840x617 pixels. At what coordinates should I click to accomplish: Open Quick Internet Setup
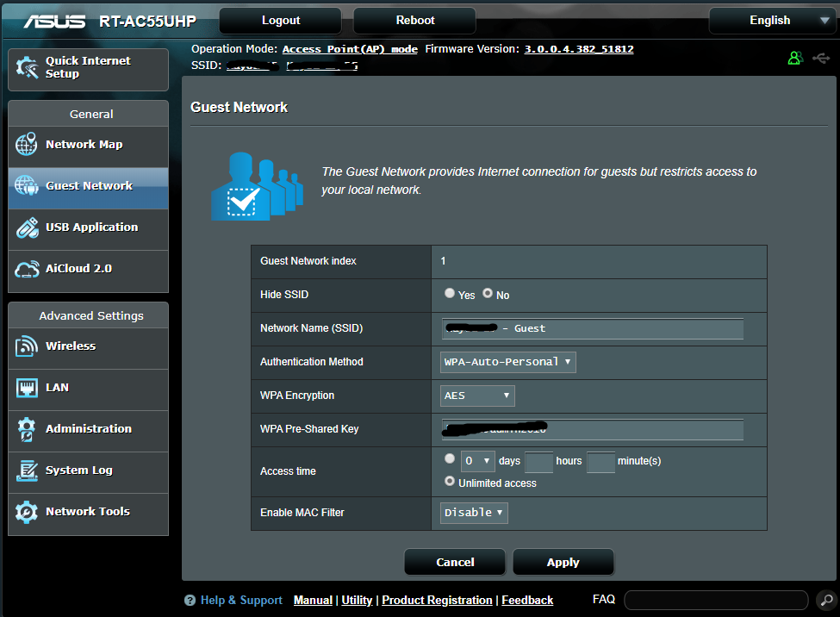pos(89,69)
